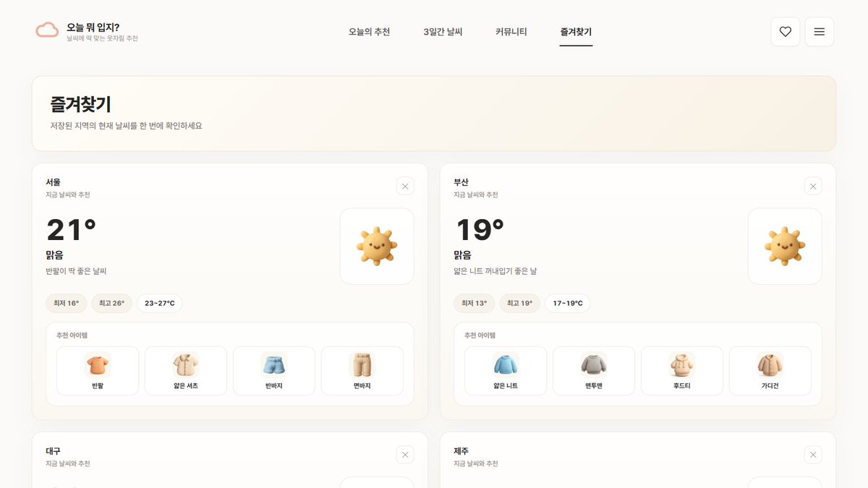The height and width of the screenshot is (488, 868).
Task: Click the 부산 city name
Action: (x=461, y=182)
